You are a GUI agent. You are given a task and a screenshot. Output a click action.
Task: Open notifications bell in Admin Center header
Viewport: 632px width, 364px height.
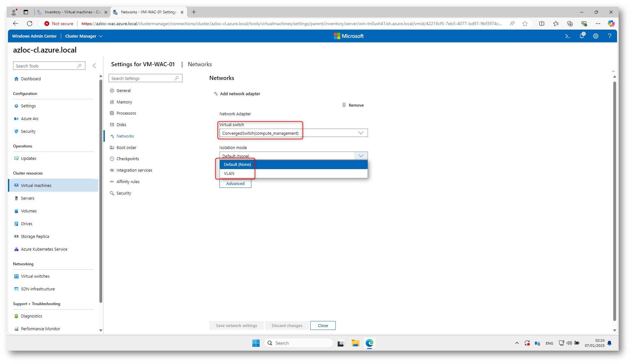[x=582, y=36]
